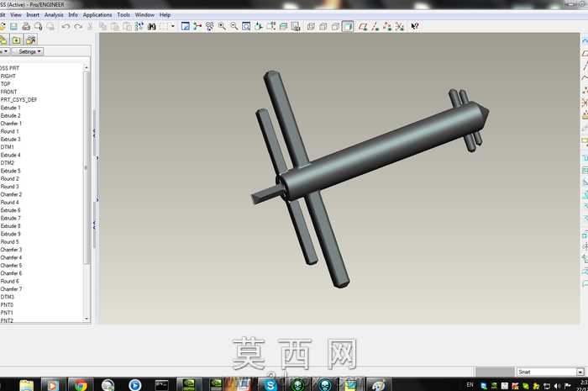The height and width of the screenshot is (391, 588).
Task: Open Windows Explorer folder in taskbar
Action: coord(26,385)
